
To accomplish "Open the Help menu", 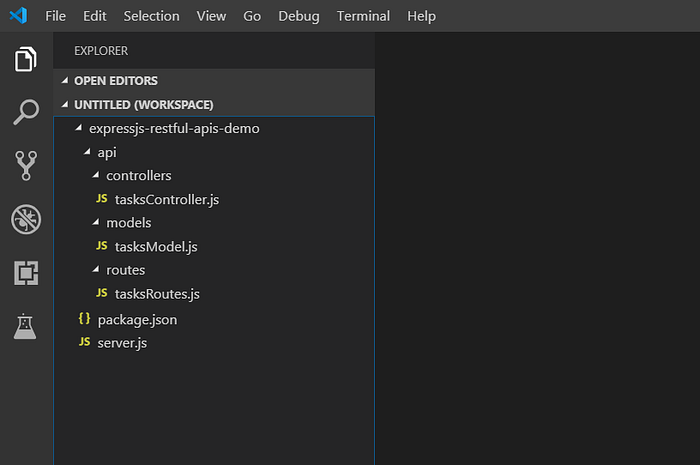I will [421, 17].
